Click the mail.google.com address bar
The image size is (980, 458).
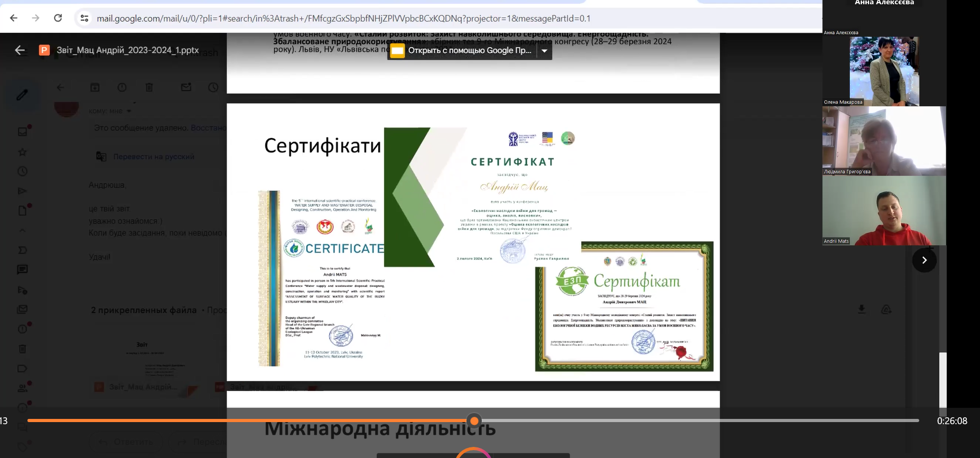click(343, 18)
